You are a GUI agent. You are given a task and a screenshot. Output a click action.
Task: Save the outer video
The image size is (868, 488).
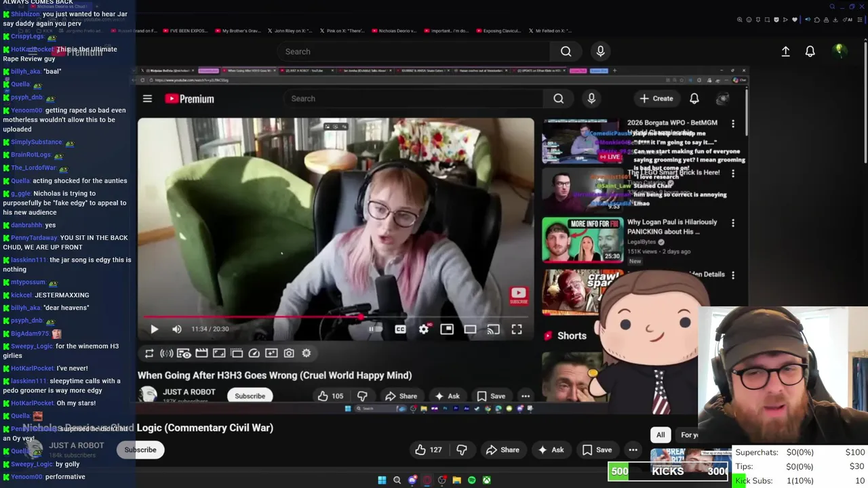(597, 449)
